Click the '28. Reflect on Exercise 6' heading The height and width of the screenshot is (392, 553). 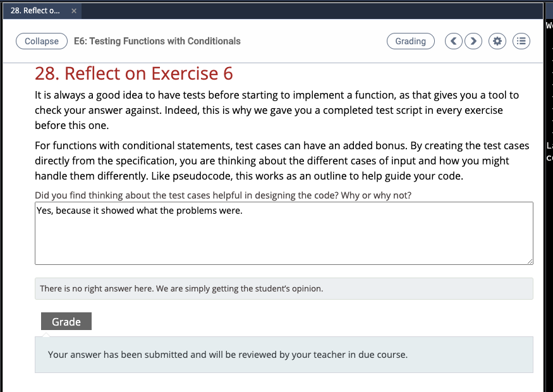pos(134,73)
